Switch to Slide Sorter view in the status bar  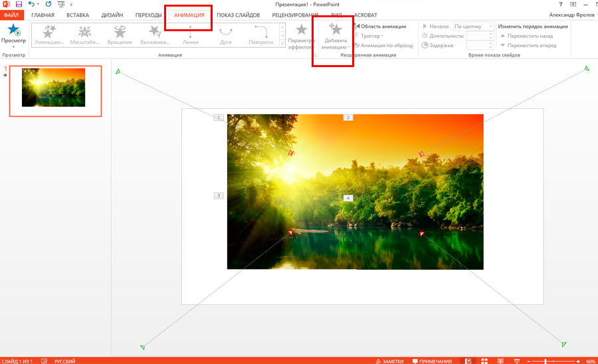pos(484,361)
